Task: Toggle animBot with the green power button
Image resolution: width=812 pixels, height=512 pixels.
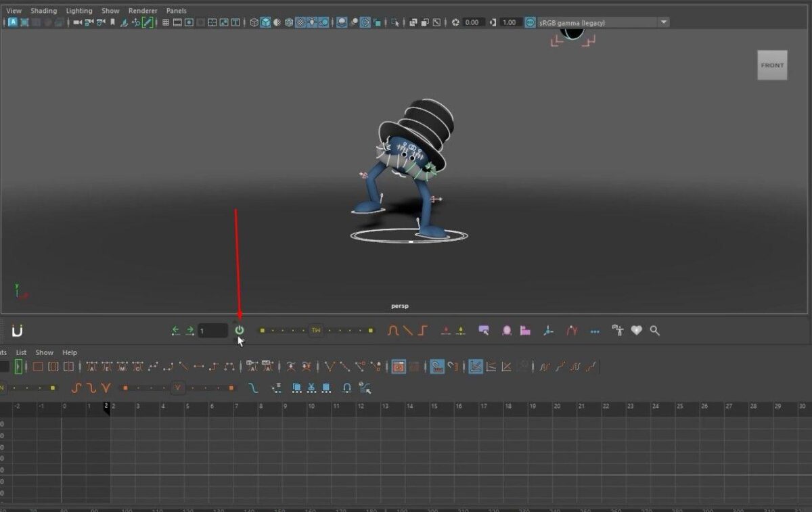Action: click(x=238, y=330)
